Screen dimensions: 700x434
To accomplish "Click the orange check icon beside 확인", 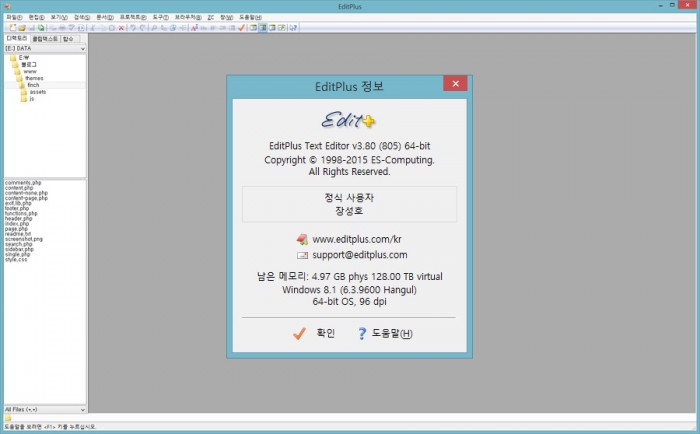I will click(300, 334).
